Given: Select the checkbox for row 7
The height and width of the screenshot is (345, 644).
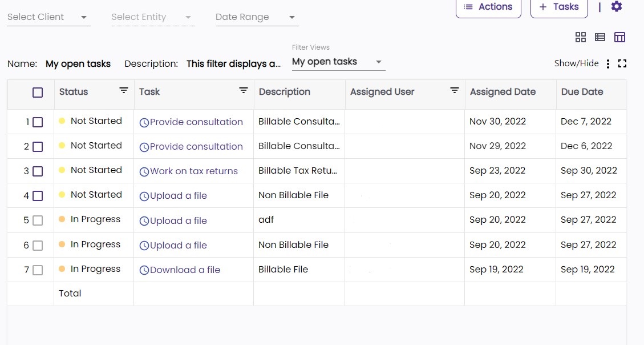Looking at the screenshot, I should point(38,270).
